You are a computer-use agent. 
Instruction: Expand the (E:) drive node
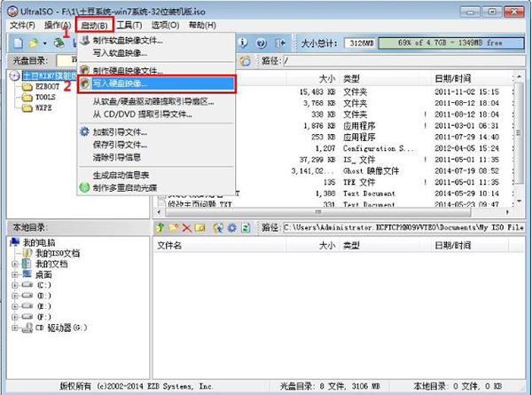[14, 306]
